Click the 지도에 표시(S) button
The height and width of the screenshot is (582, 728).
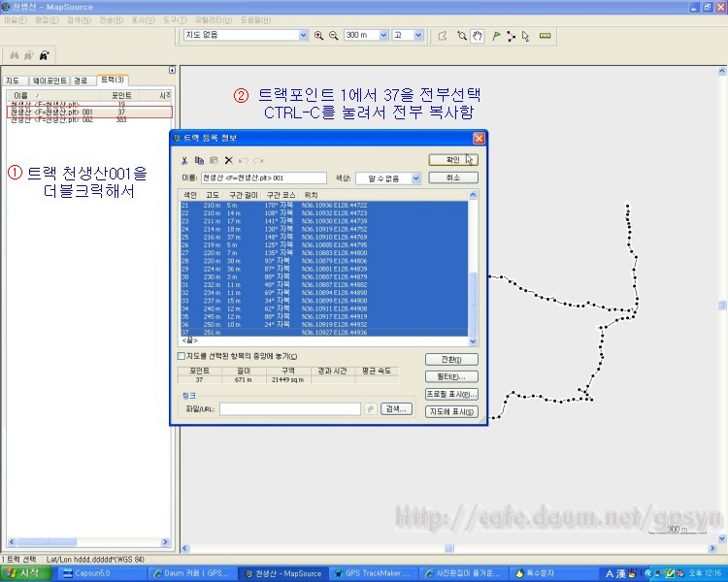coord(451,411)
